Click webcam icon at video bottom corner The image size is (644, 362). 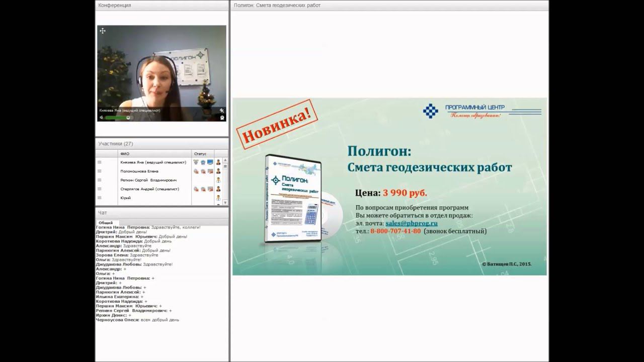pos(222,117)
